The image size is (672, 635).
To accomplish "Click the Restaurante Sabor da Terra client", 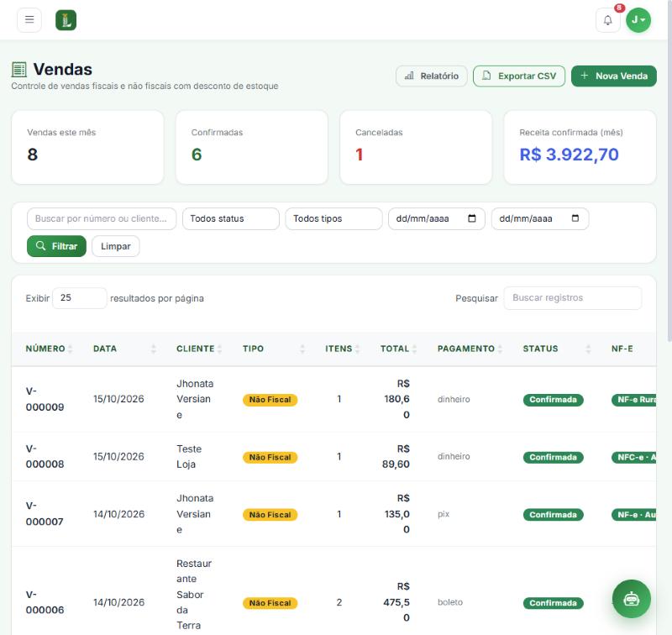I will (x=194, y=595).
